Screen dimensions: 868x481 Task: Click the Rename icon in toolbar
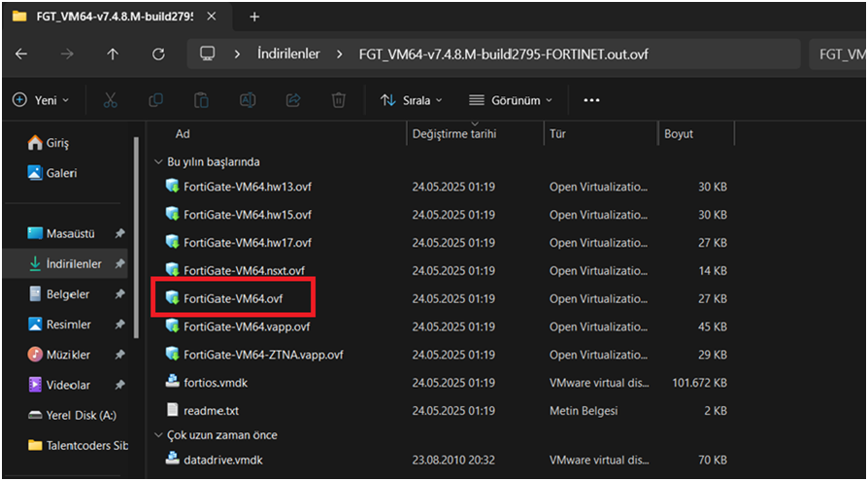click(x=247, y=100)
